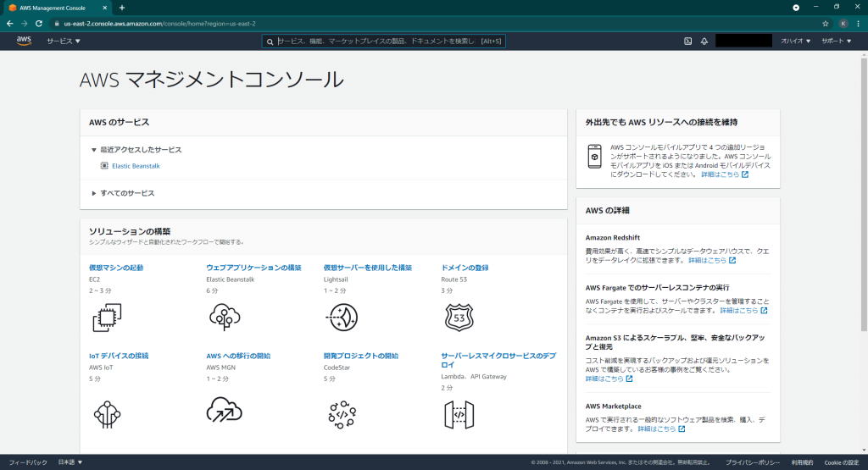868x470 pixels.
Task: Open the AWS への移行の開始 link
Action: pos(238,356)
